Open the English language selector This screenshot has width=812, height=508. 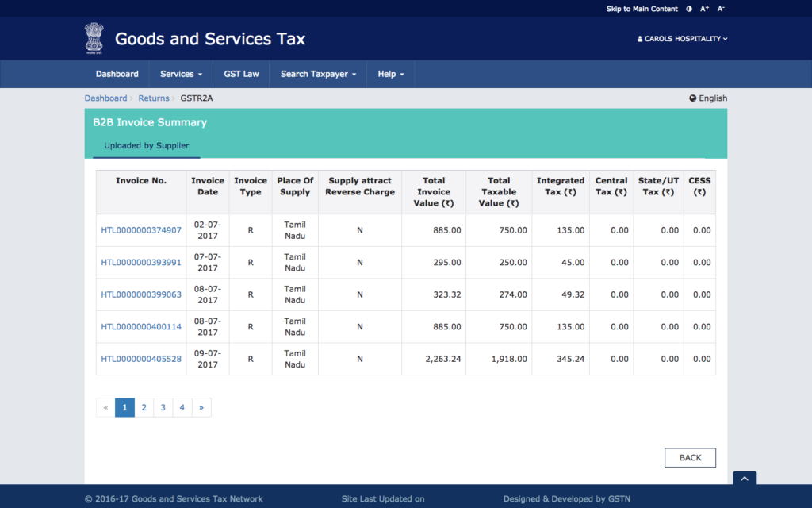[708, 98]
